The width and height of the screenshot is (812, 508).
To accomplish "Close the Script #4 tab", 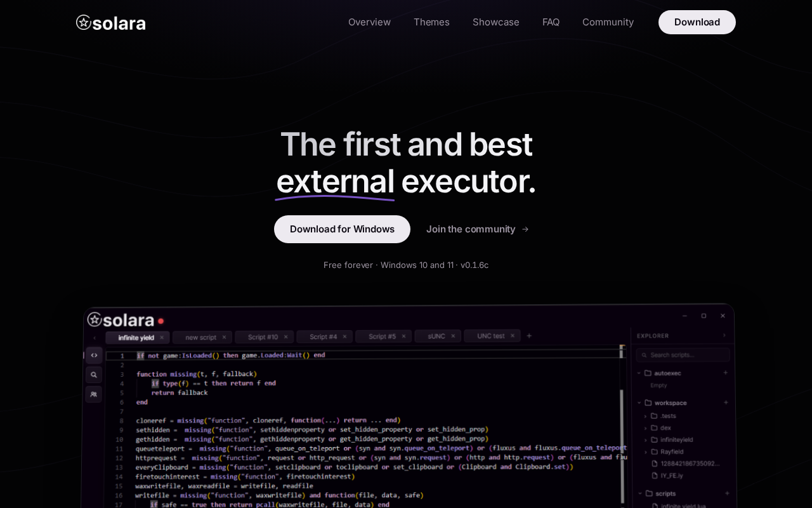I will pyautogui.click(x=344, y=337).
